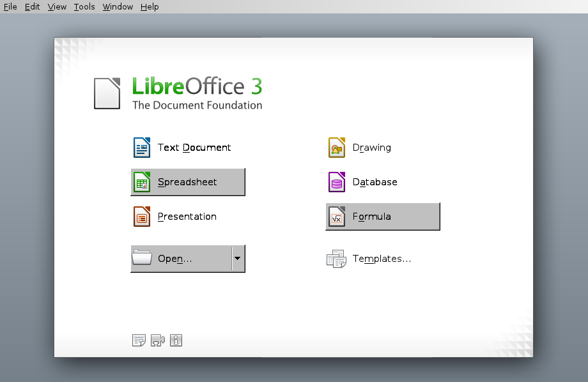Open the File menu

[10, 7]
